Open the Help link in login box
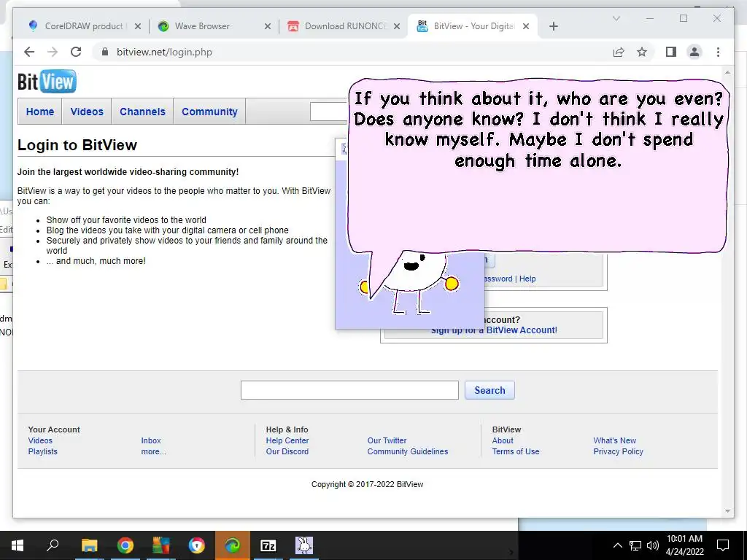Image resolution: width=747 pixels, height=560 pixels. click(527, 279)
